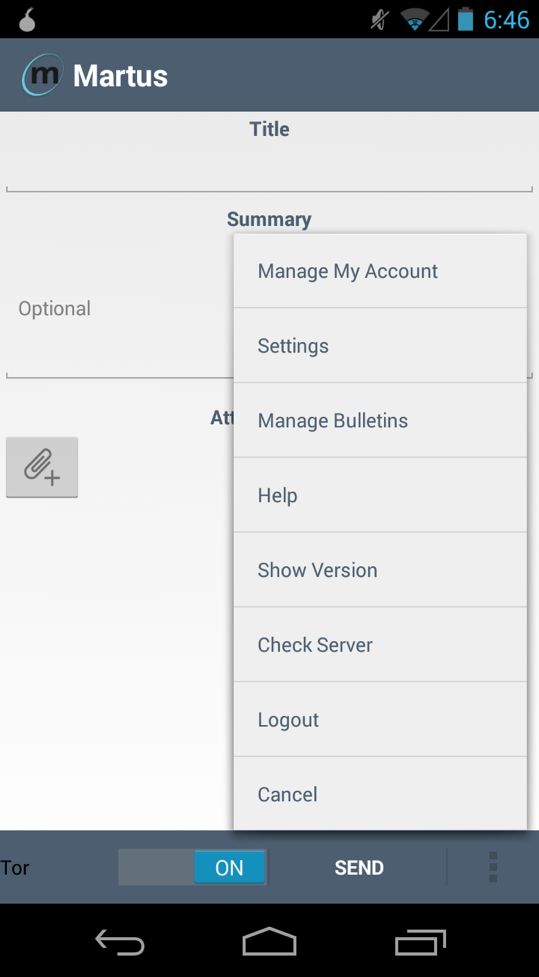The image size is (539, 977).
Task: Open the recent apps navigation icon
Action: [421, 941]
